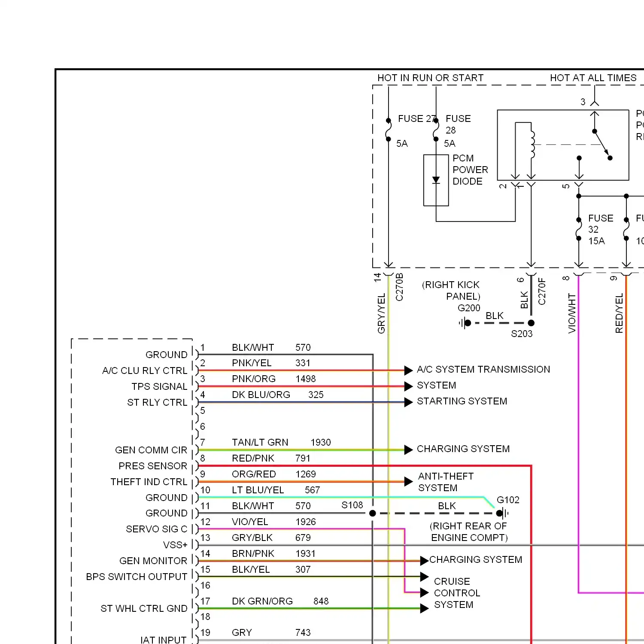Click the STARTING SYSTEM arrowhead
Screen dimensions: 644x644
pos(408,402)
